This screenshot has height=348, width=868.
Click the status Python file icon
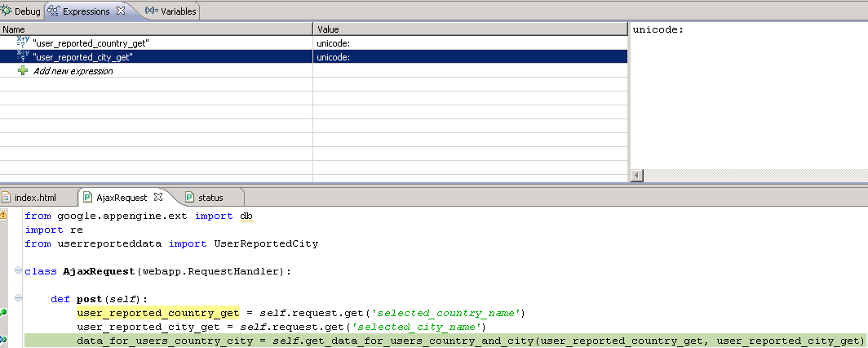190,197
